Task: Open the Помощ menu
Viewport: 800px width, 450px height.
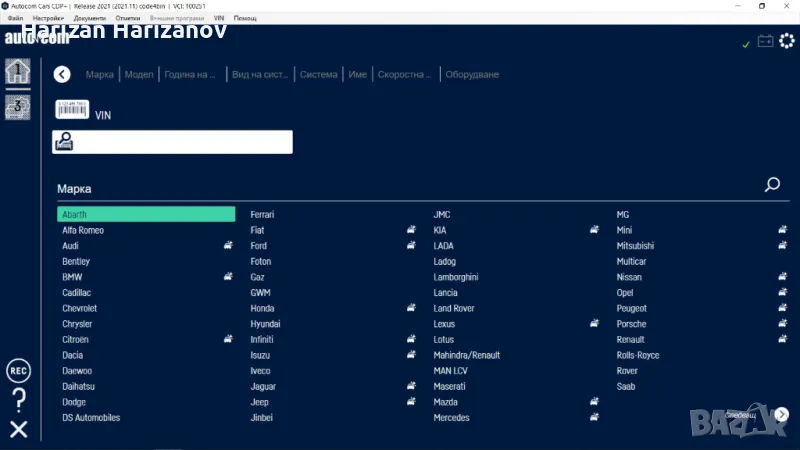Action: click(x=244, y=18)
